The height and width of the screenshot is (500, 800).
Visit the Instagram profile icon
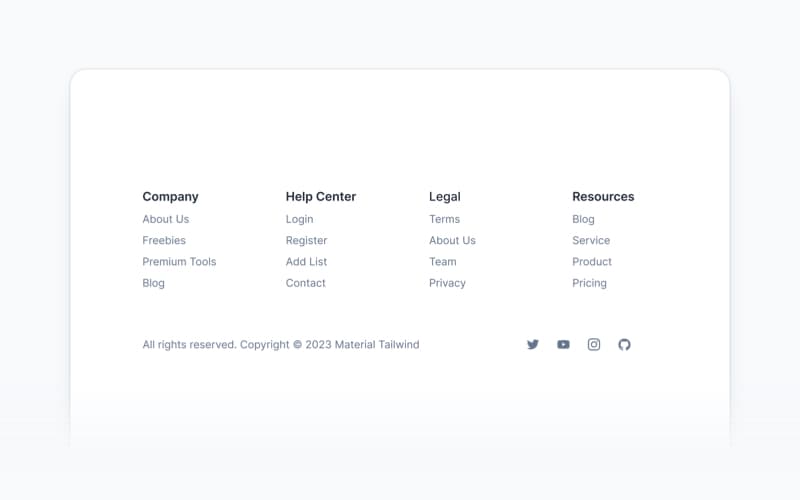point(594,345)
